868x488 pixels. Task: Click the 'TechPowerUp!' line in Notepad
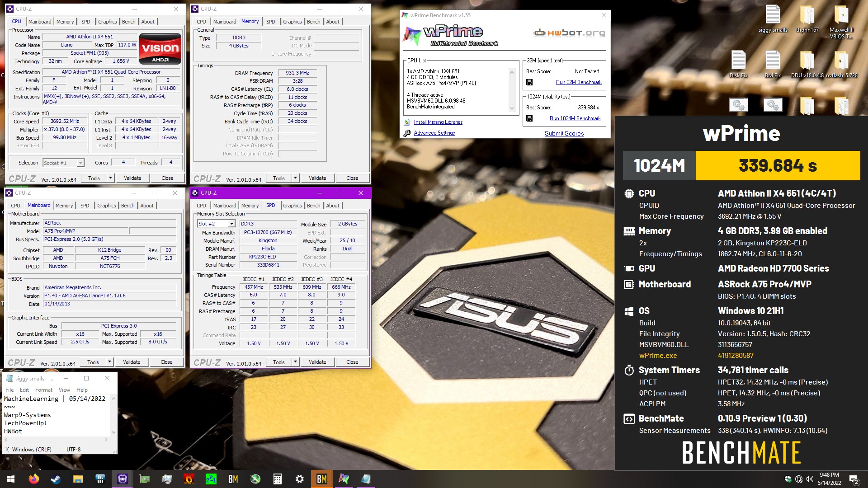click(x=25, y=423)
